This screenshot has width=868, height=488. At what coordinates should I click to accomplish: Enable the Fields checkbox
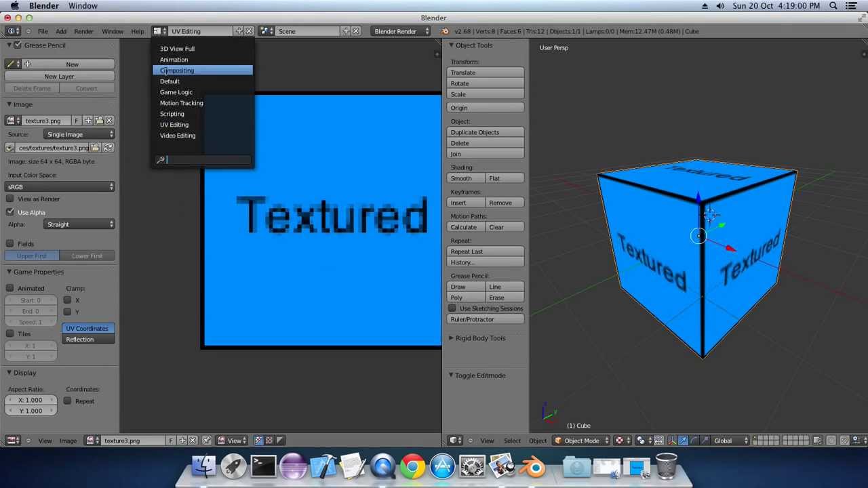pyautogui.click(x=10, y=244)
